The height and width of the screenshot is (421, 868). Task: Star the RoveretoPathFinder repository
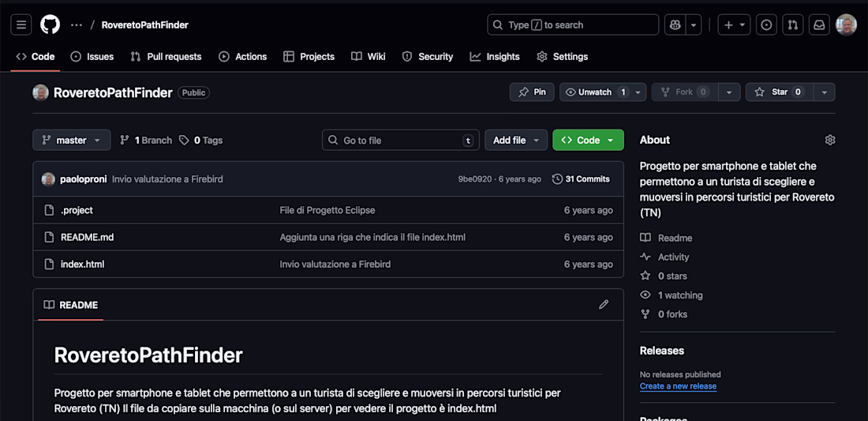[779, 92]
